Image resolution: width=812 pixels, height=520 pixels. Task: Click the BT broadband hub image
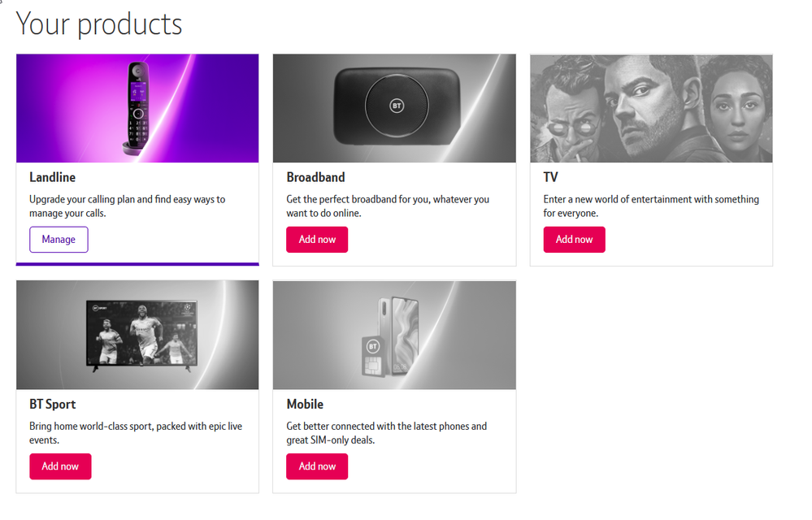395,108
